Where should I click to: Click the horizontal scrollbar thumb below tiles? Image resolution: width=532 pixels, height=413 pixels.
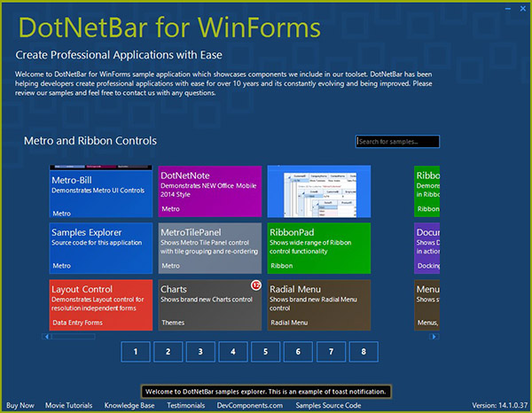pyautogui.click(x=73, y=337)
